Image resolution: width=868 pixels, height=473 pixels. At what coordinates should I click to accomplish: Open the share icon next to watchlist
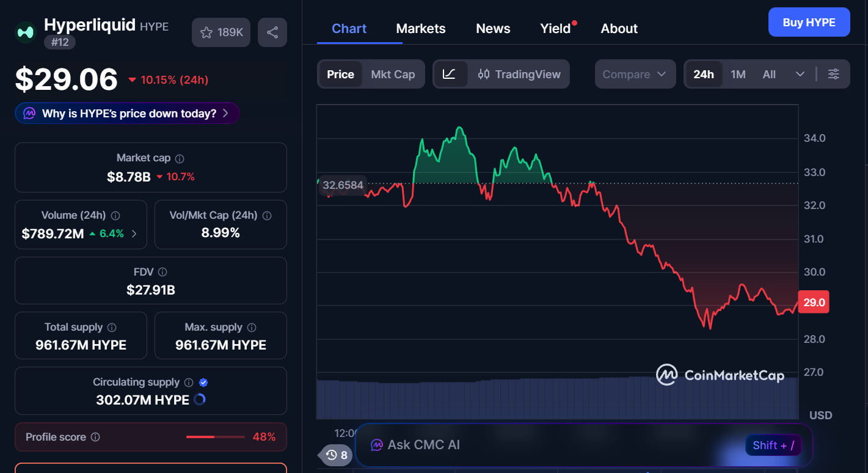click(272, 32)
